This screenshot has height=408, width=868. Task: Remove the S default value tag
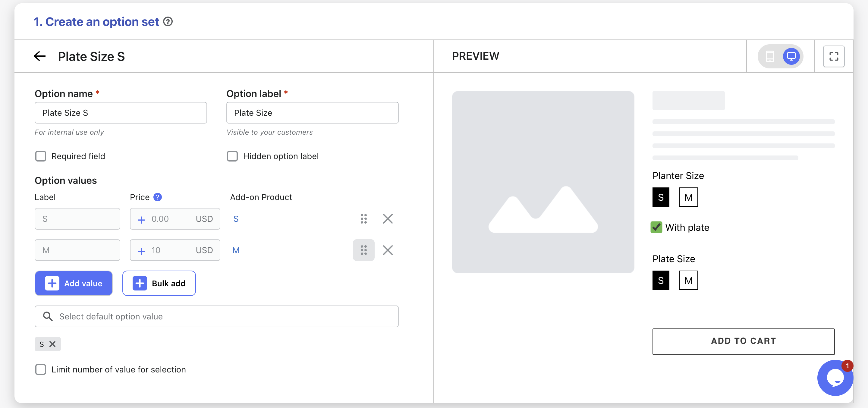tap(52, 344)
